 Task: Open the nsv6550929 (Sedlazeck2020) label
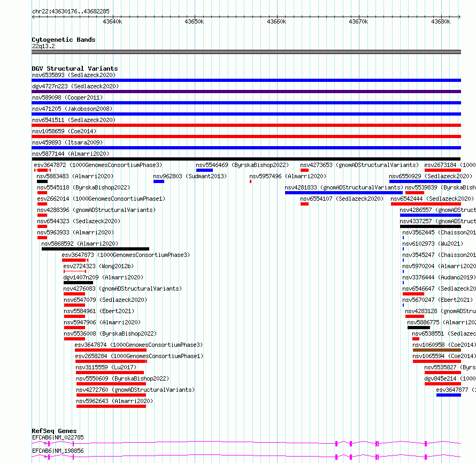(431, 176)
